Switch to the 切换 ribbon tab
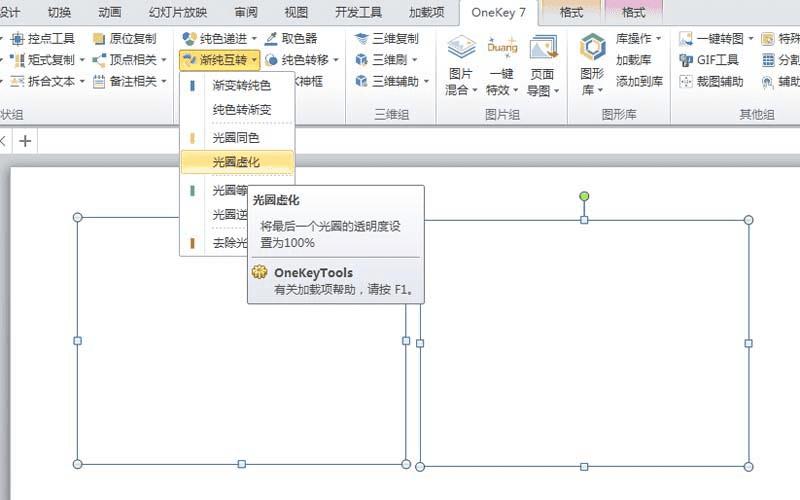The height and width of the screenshot is (500, 800). click(x=59, y=13)
